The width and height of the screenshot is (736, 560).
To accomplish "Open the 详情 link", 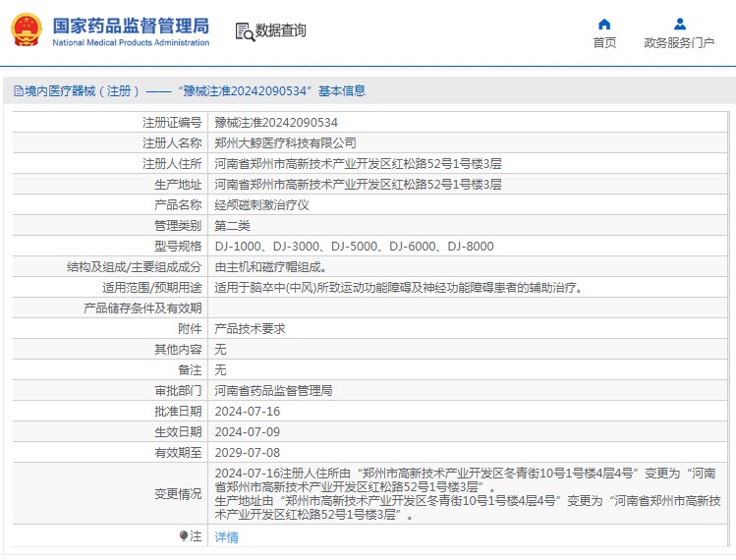I will point(226,537).
